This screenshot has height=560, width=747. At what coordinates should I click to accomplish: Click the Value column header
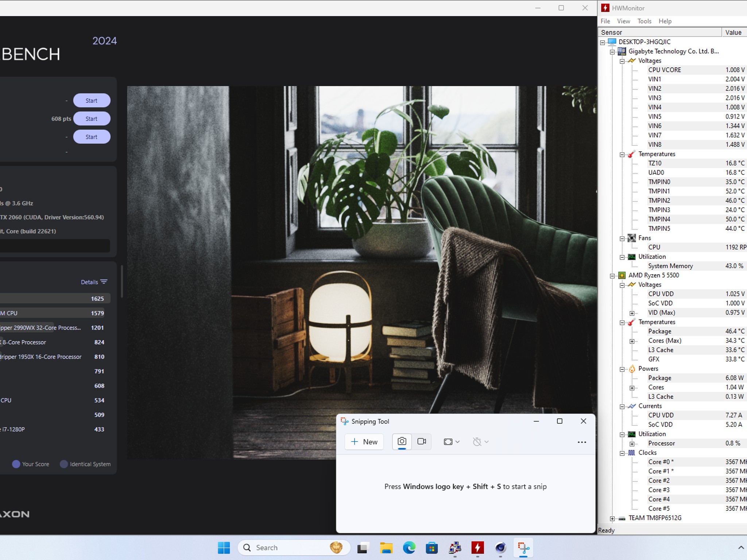pos(734,32)
